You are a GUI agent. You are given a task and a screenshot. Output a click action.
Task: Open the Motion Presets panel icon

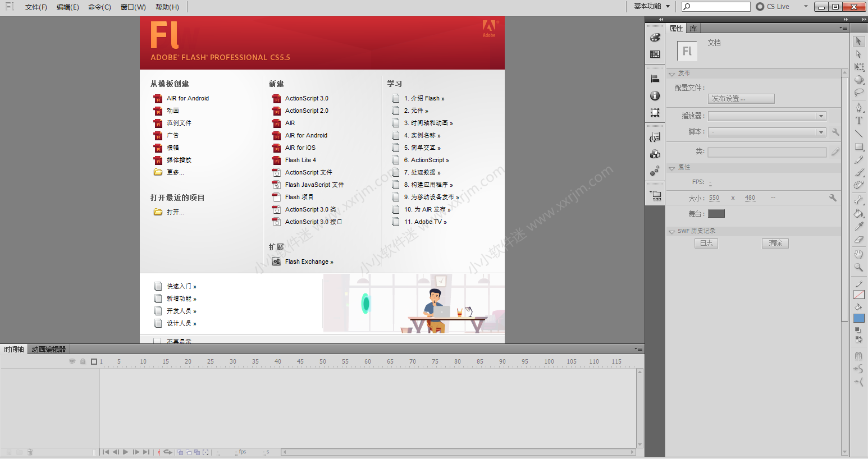click(x=655, y=171)
